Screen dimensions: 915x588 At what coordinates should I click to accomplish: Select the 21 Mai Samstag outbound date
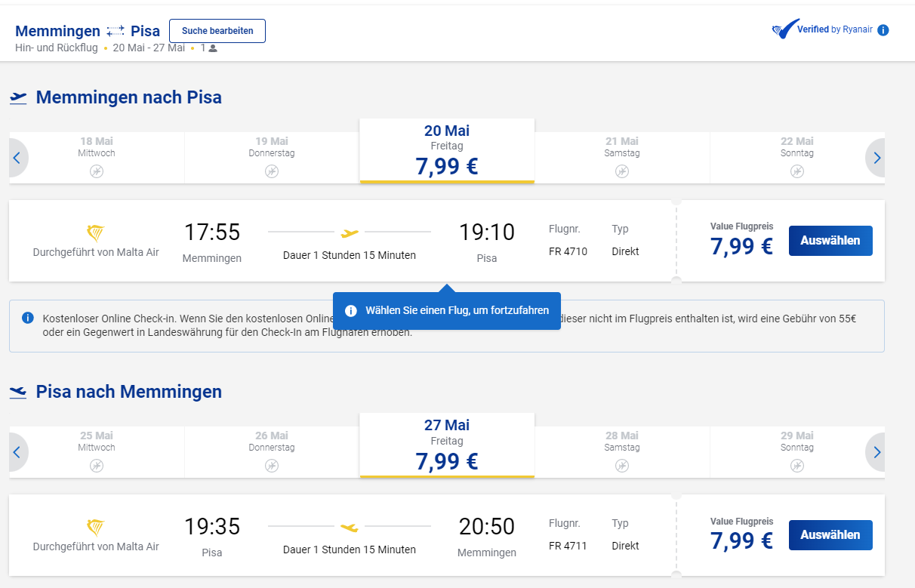pyautogui.click(x=622, y=157)
